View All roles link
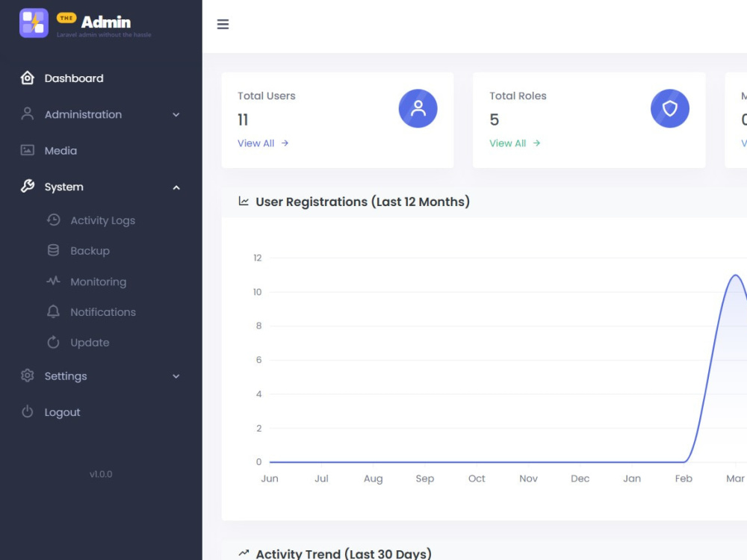 click(x=515, y=143)
